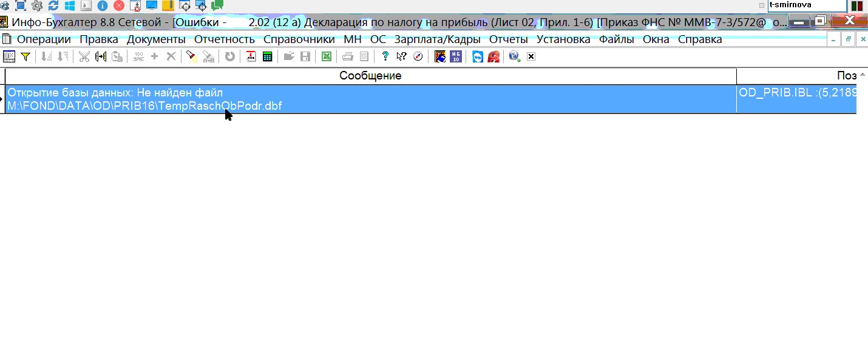This screenshot has height=342, width=868.
Task: Click the green chat bubbles icon
Action: [x=217, y=6]
